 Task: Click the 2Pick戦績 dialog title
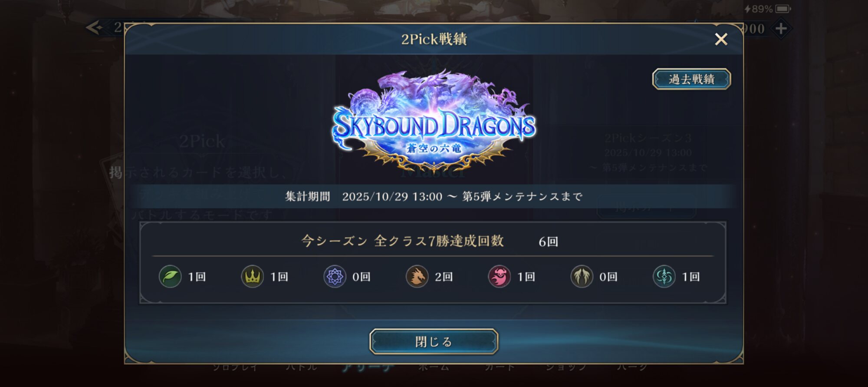coord(434,39)
